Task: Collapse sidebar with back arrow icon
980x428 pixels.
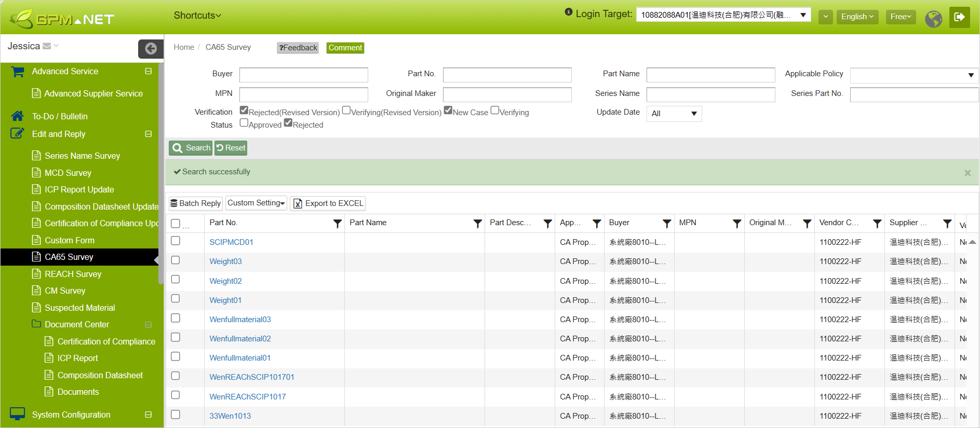Action: coord(151,49)
